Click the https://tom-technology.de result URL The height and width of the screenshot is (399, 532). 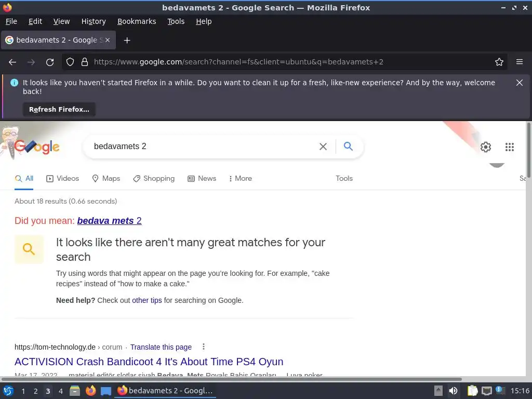tap(55, 347)
